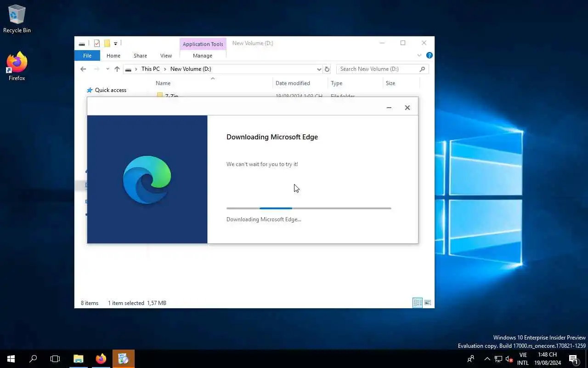Image resolution: width=588 pixels, height=368 pixels.
Task: Switch to the Share ribbon tab
Action: (140, 56)
